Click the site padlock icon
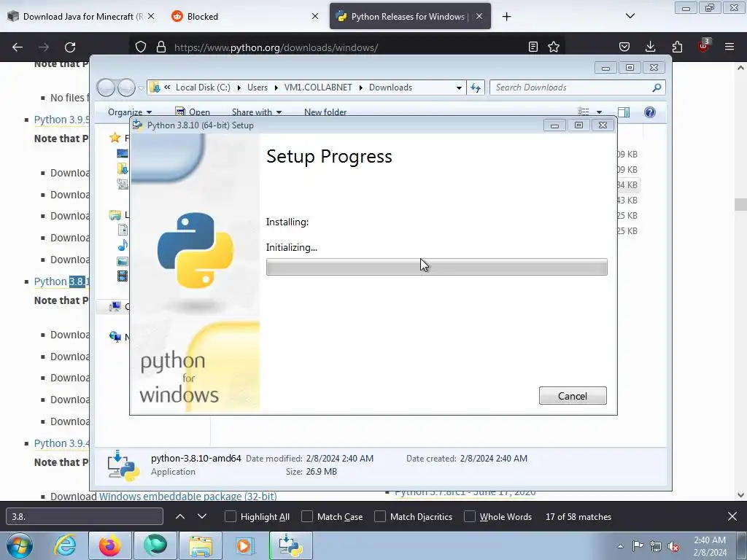The image size is (747, 560). [161, 47]
